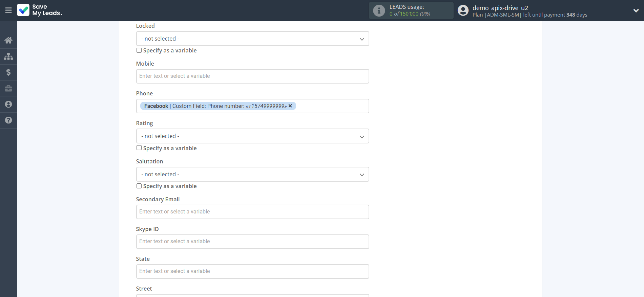Open the billing dollar icon
Image resolution: width=644 pixels, height=297 pixels.
click(8, 72)
